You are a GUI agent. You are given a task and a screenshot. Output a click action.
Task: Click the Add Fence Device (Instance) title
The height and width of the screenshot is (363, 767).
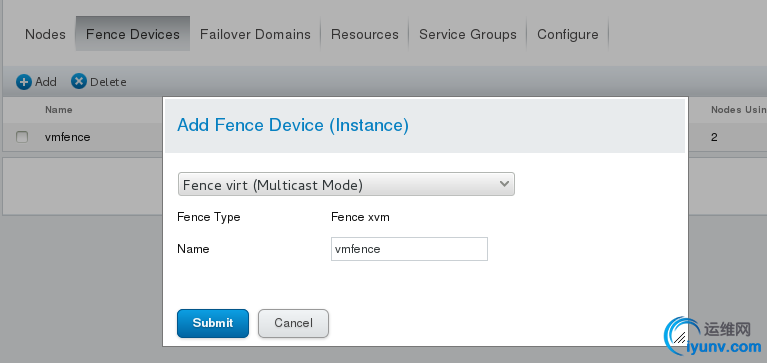pos(293,125)
